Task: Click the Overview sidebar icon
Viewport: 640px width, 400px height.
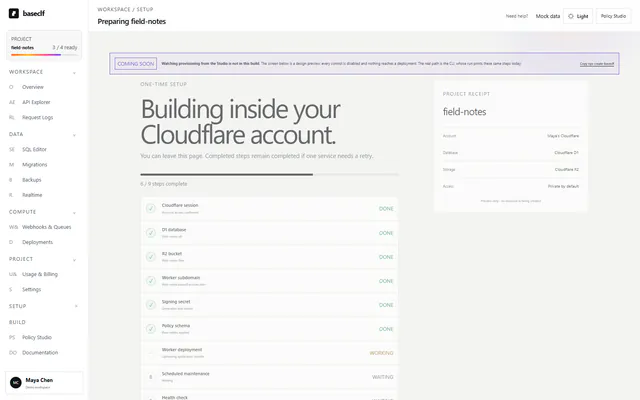Action: 11,87
